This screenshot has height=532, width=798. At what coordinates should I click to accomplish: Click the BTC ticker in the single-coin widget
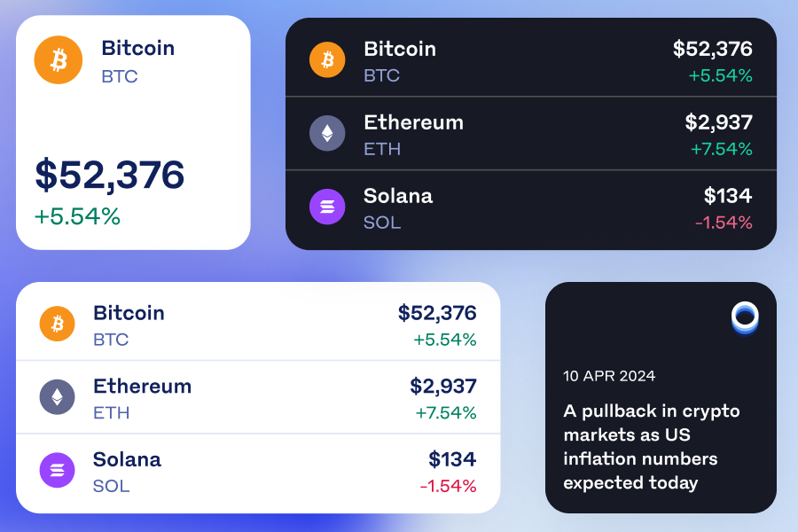click(x=120, y=76)
